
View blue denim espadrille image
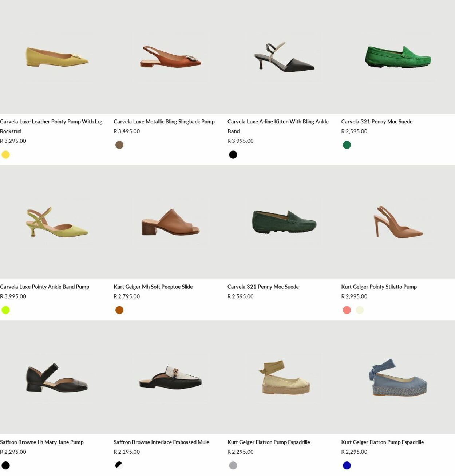[398, 378]
